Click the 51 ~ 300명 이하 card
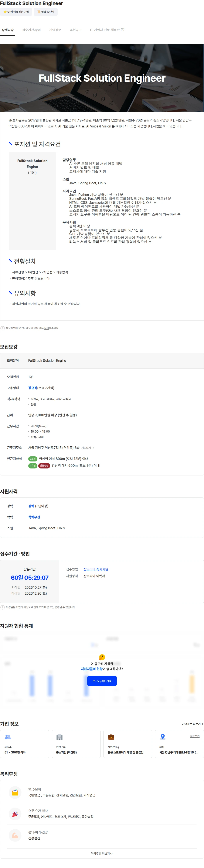This screenshot has height=868, width=204. pos(24,744)
